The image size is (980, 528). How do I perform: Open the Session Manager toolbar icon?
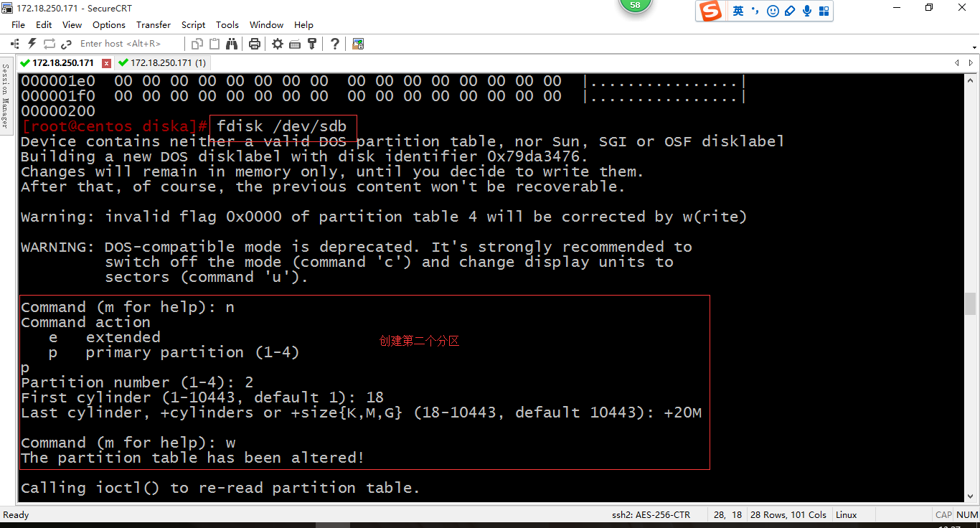coord(14,44)
